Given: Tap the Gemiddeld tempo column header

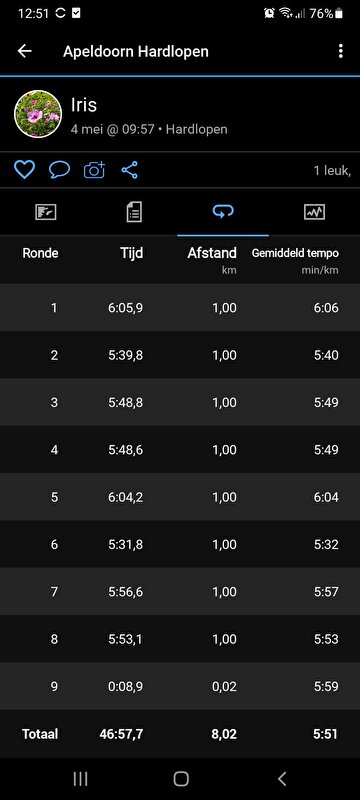Looking at the screenshot, I should pos(295,254).
